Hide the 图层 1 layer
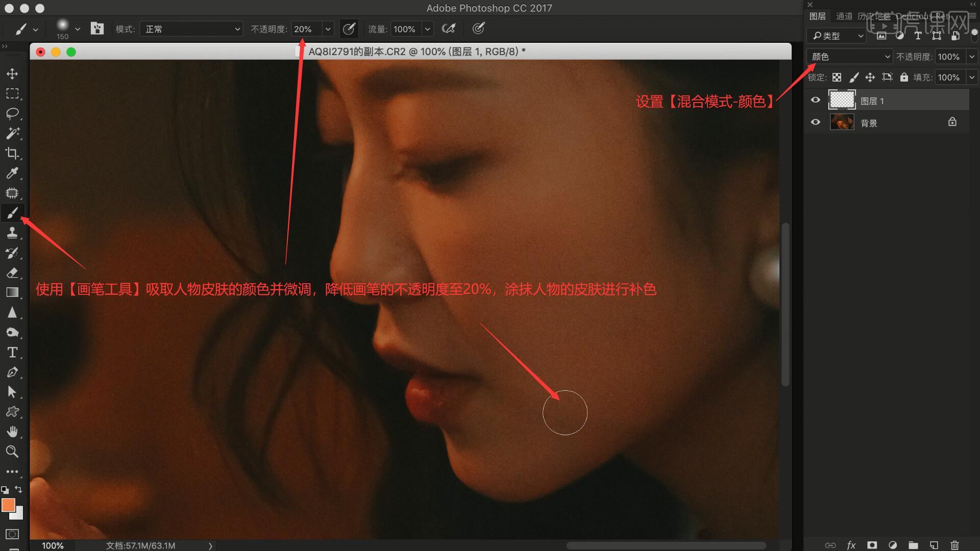This screenshot has height=551, width=980. tap(815, 100)
